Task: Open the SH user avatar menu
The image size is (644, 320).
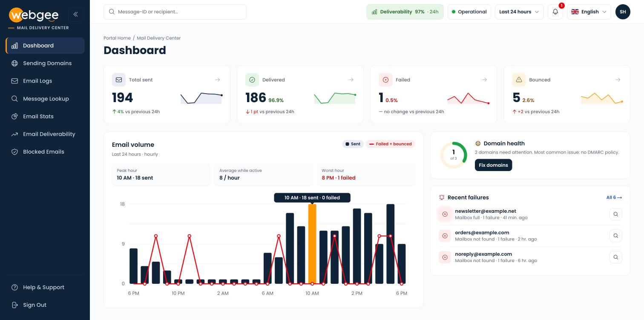Action: [x=623, y=12]
